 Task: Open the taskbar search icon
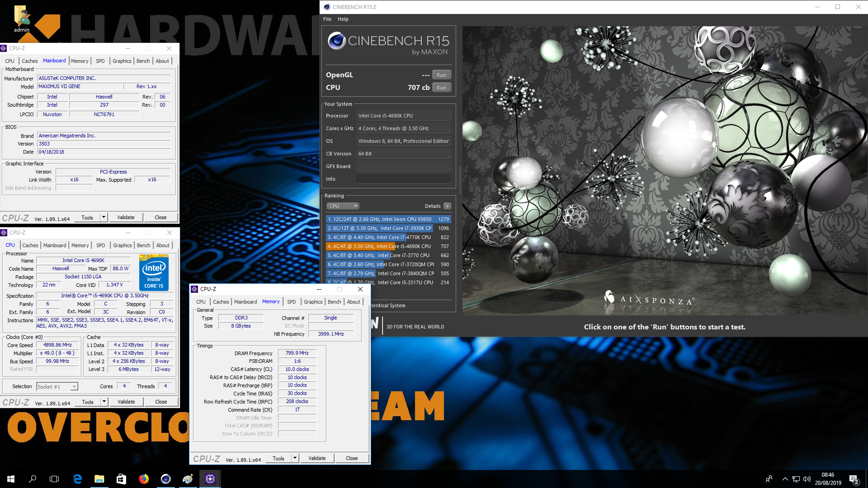[33, 479]
